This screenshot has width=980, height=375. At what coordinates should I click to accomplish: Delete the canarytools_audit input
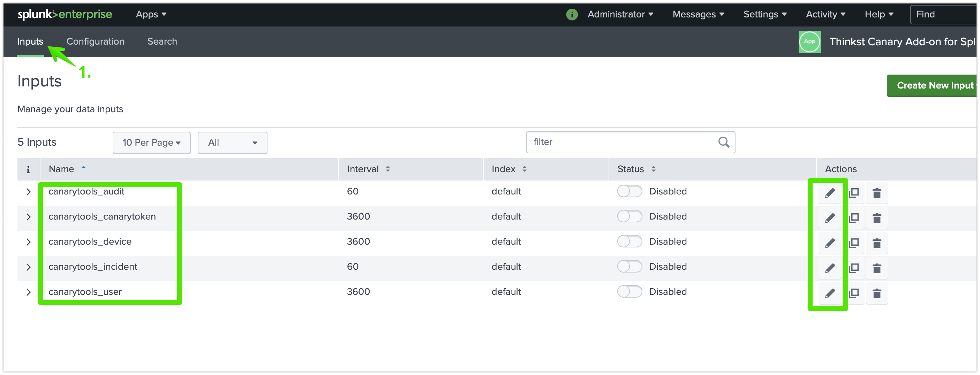(877, 193)
